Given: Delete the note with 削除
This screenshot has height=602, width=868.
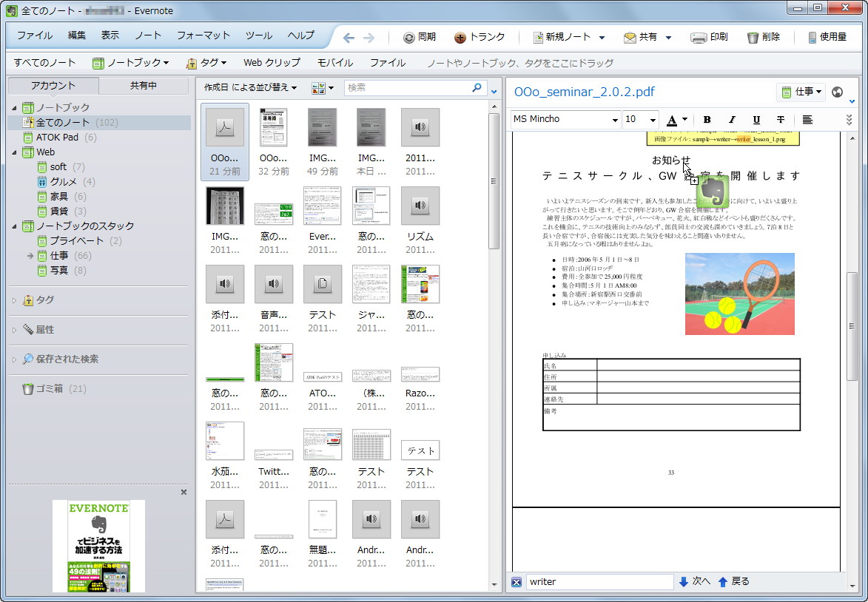Looking at the screenshot, I should [764, 37].
